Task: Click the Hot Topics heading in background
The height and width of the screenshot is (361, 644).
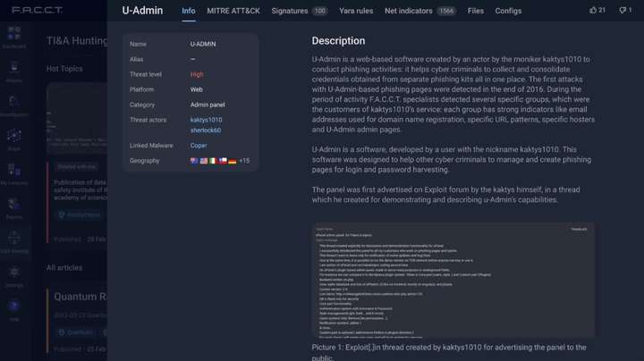Action: click(64, 69)
